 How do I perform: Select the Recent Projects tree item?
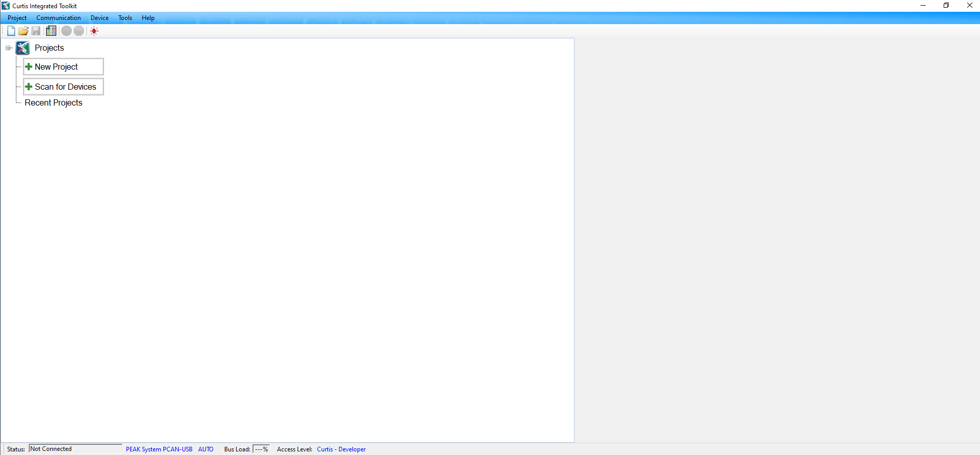[x=53, y=102]
